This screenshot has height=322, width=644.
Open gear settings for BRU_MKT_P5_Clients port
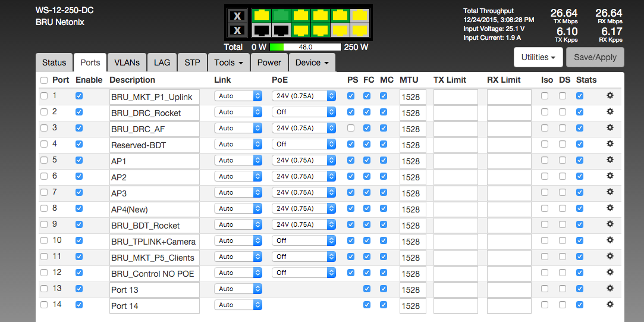[610, 256]
